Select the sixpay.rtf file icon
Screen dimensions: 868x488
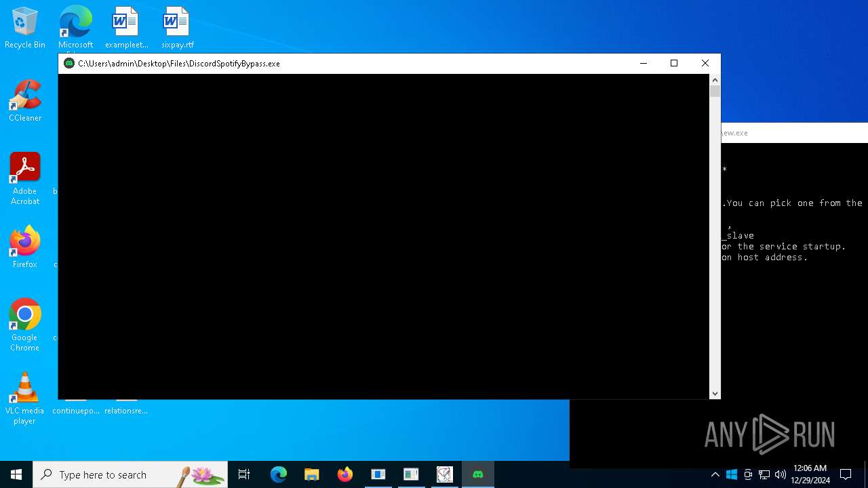[x=177, y=28]
